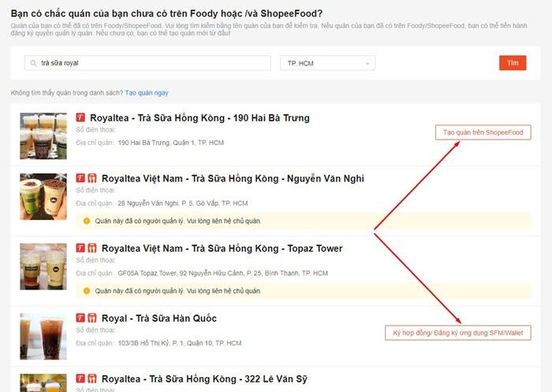Open thumbnail of Royal Trà Sữa Hàn Quốc

[43, 336]
